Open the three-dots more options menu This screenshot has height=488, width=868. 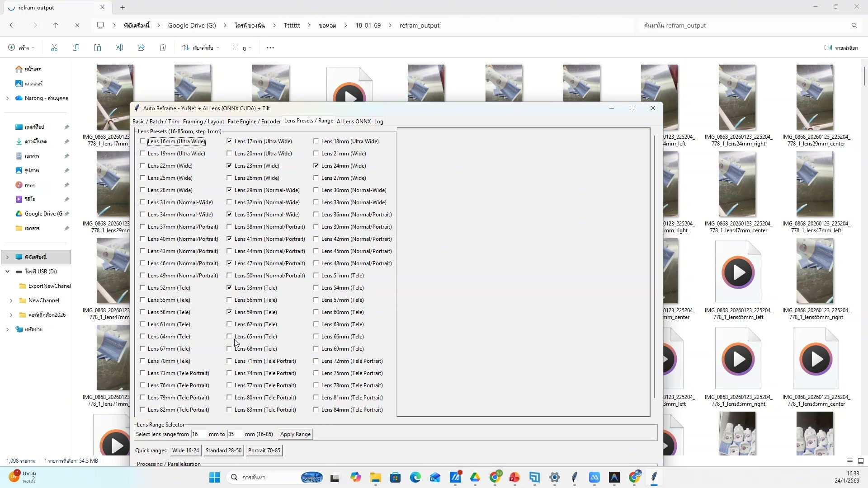[x=270, y=47]
